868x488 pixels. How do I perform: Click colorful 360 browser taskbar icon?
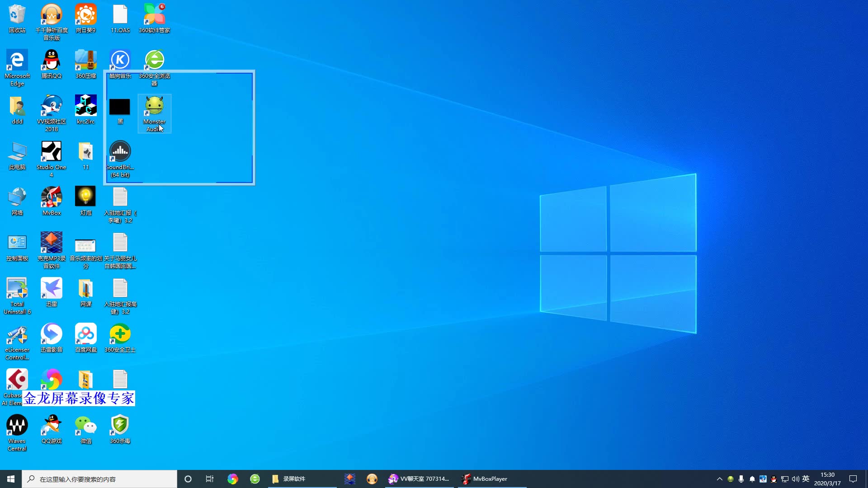pos(232,479)
